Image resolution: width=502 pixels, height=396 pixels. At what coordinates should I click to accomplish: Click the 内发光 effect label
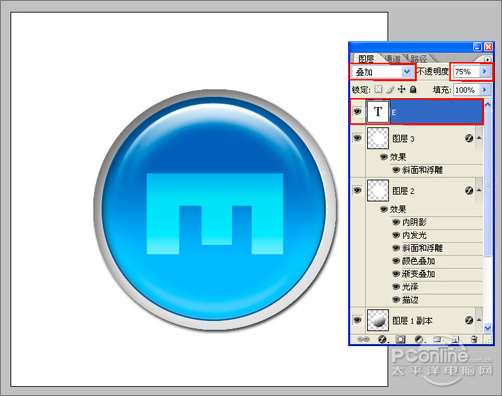(x=414, y=235)
